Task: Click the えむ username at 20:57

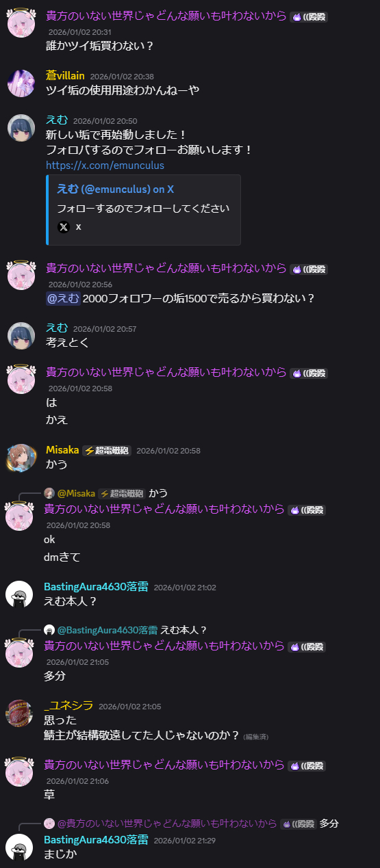Action: pyautogui.click(x=57, y=327)
